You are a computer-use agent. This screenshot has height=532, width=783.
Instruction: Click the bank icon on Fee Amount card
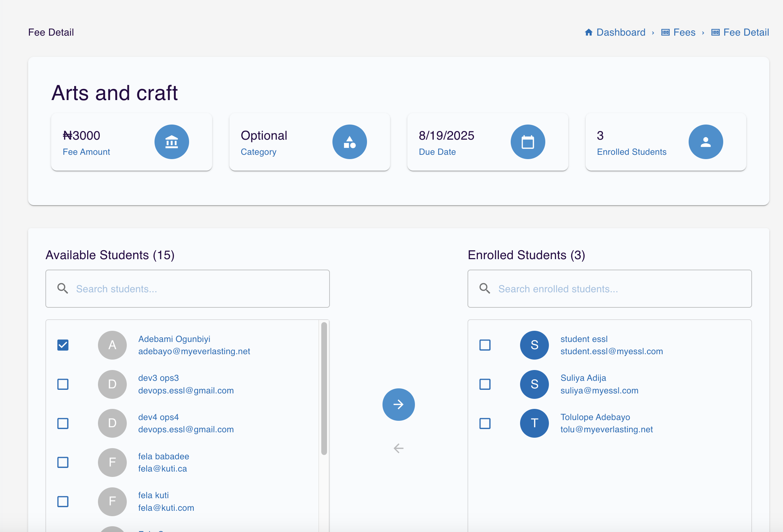tap(171, 142)
